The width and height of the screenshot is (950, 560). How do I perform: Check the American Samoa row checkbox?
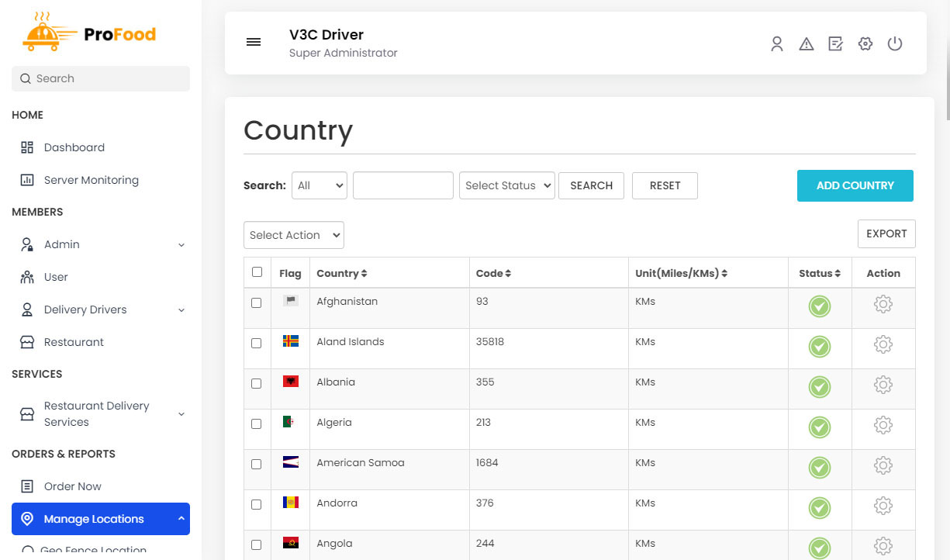257,464
